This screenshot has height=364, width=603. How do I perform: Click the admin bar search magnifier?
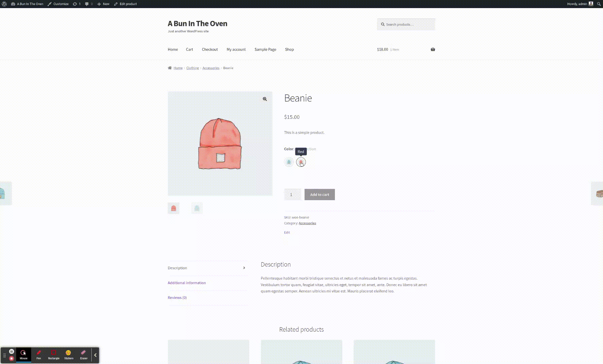coord(599,4)
